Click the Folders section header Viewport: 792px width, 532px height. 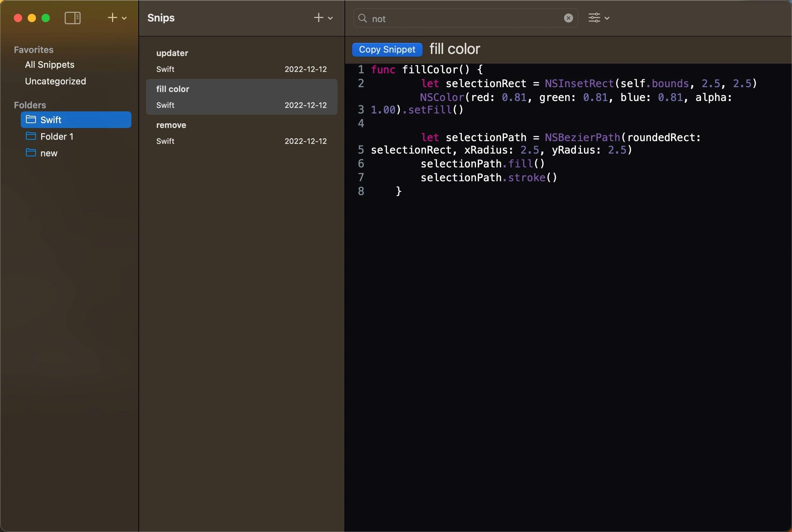pyautogui.click(x=30, y=105)
